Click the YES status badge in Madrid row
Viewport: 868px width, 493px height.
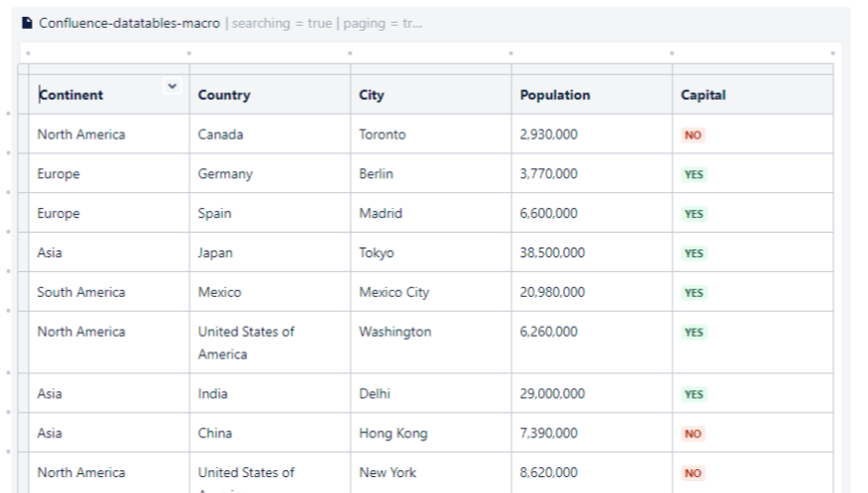[x=694, y=214]
